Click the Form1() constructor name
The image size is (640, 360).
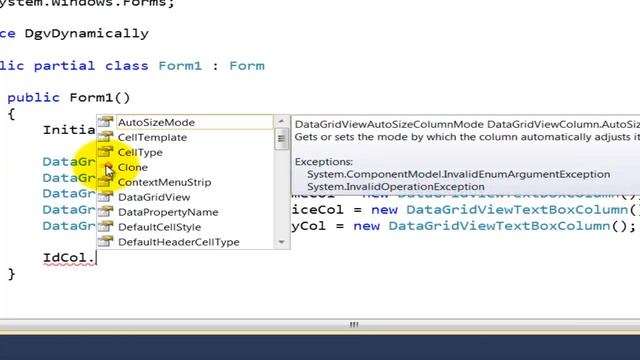click(100, 98)
